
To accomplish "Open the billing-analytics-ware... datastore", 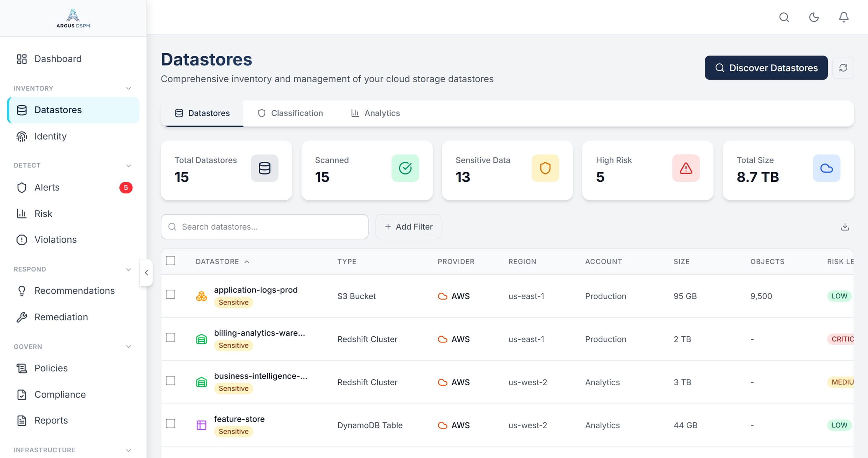I will (x=259, y=333).
